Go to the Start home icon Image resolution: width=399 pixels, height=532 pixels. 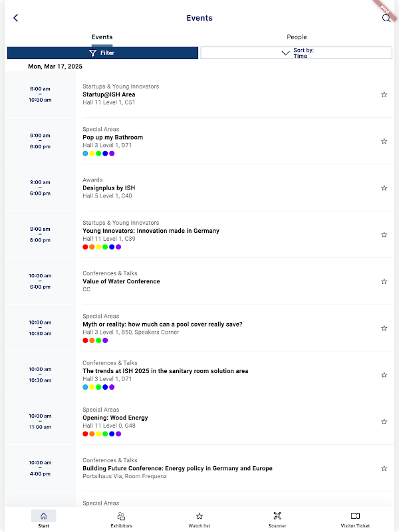[x=43, y=516]
